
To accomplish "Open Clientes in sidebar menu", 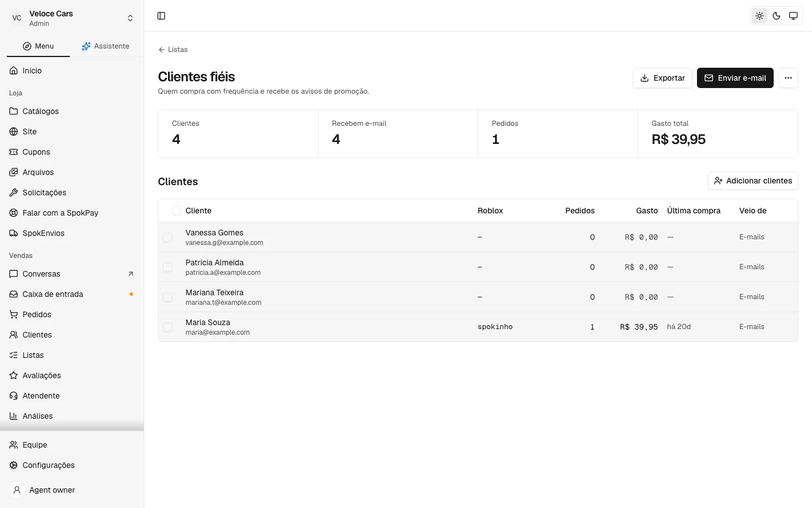I will click(72, 335).
